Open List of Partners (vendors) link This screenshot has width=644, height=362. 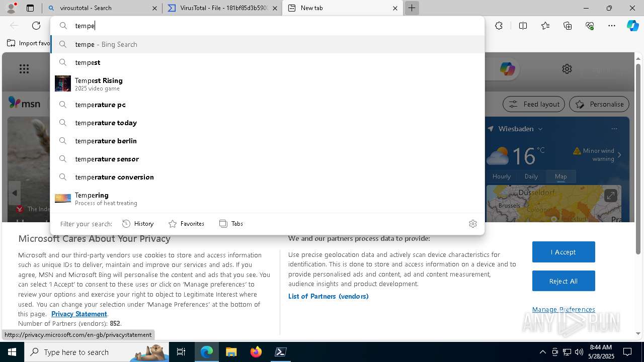328,296
